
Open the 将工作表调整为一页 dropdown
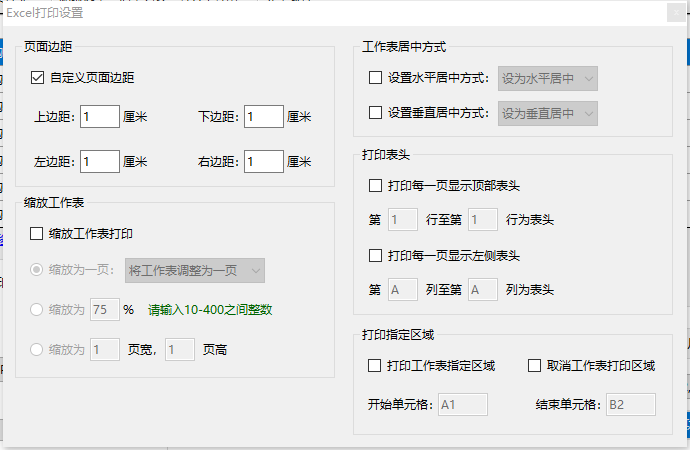point(195,271)
